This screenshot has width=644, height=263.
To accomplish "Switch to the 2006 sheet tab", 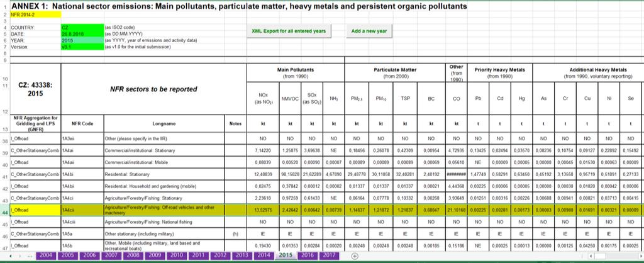I will pos(89,255).
